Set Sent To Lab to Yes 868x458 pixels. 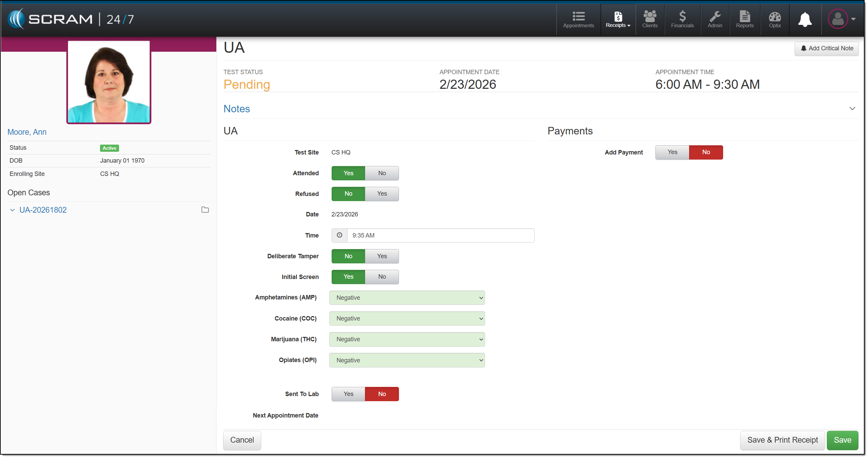tap(348, 394)
